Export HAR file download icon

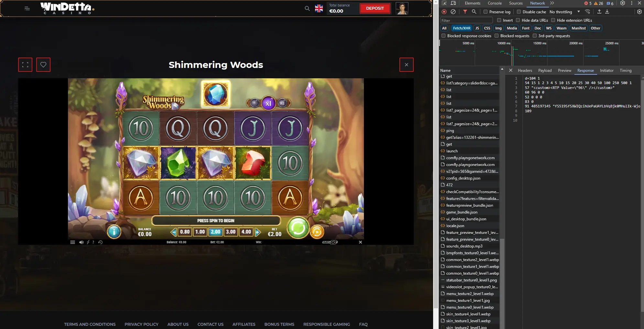click(607, 12)
